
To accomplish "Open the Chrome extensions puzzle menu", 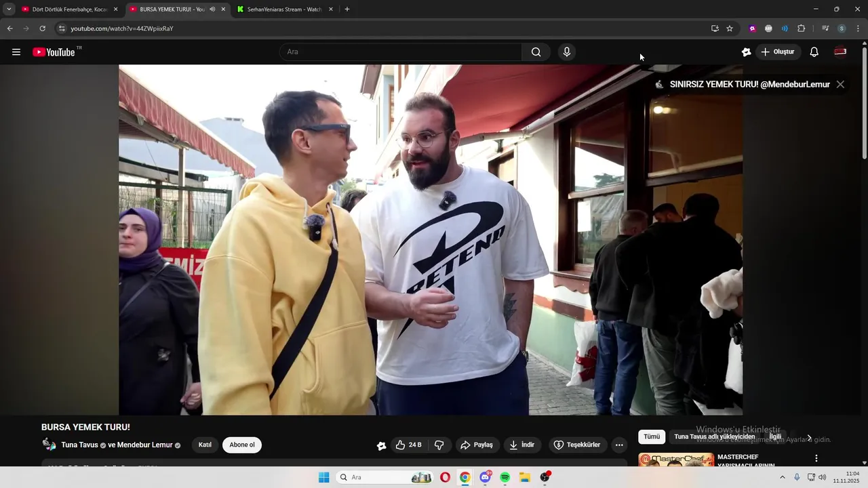I will (x=802, y=28).
